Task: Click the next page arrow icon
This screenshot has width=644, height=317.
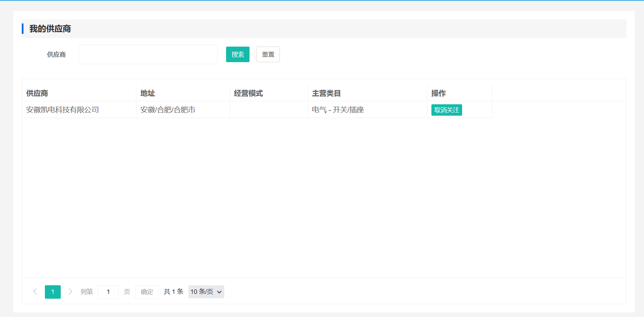Action: click(70, 292)
